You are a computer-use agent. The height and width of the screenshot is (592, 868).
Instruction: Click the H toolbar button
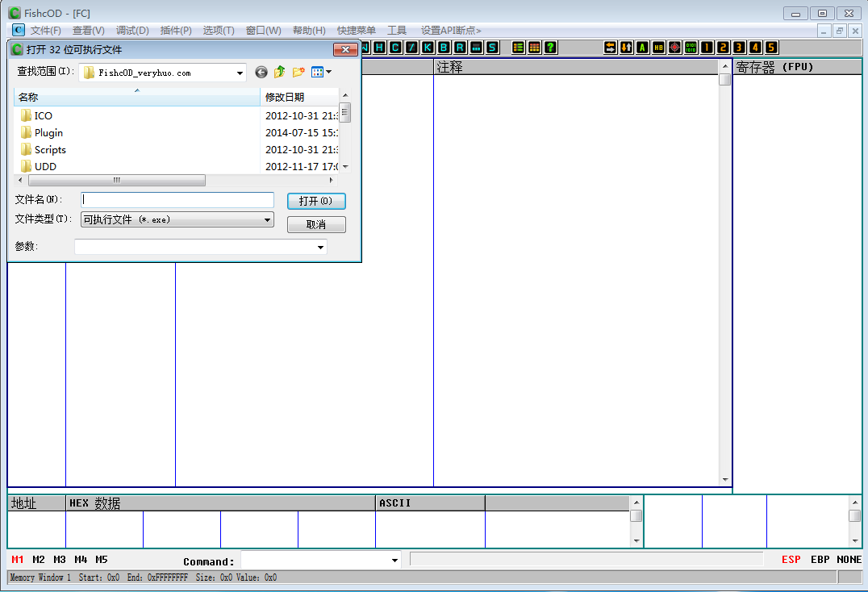click(379, 48)
